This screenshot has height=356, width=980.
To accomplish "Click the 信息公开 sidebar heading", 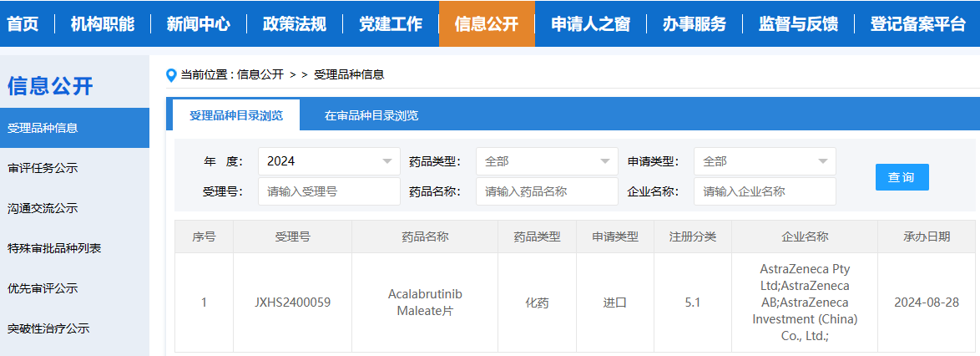I will pyautogui.click(x=50, y=86).
